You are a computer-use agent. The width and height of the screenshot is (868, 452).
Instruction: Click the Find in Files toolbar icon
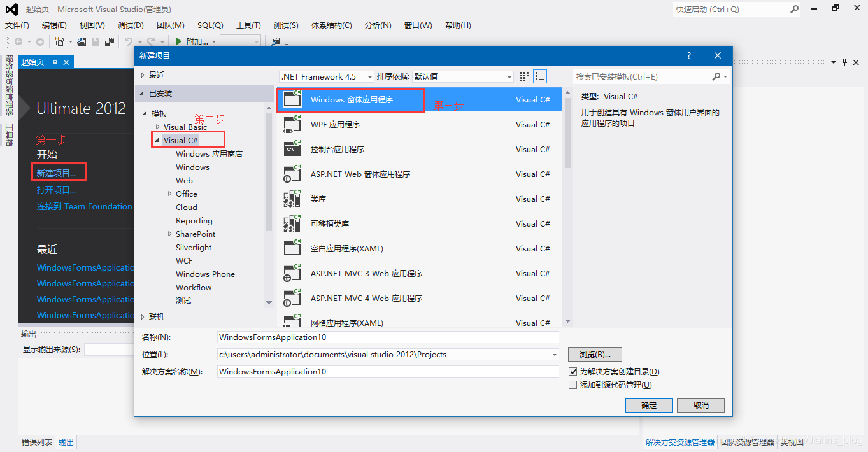pos(276,41)
